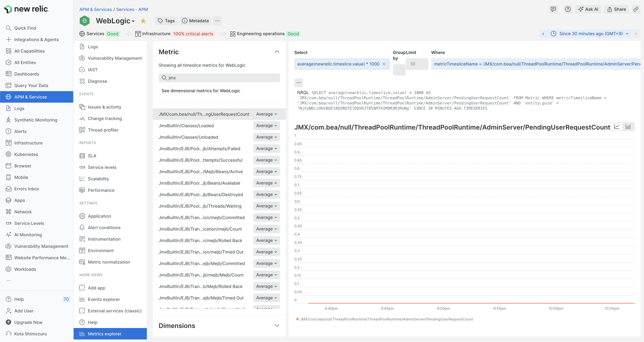Screen dimensions: 644x342
Task: Select Metrics explorer in the entity menu
Action: [x=110, y=334]
